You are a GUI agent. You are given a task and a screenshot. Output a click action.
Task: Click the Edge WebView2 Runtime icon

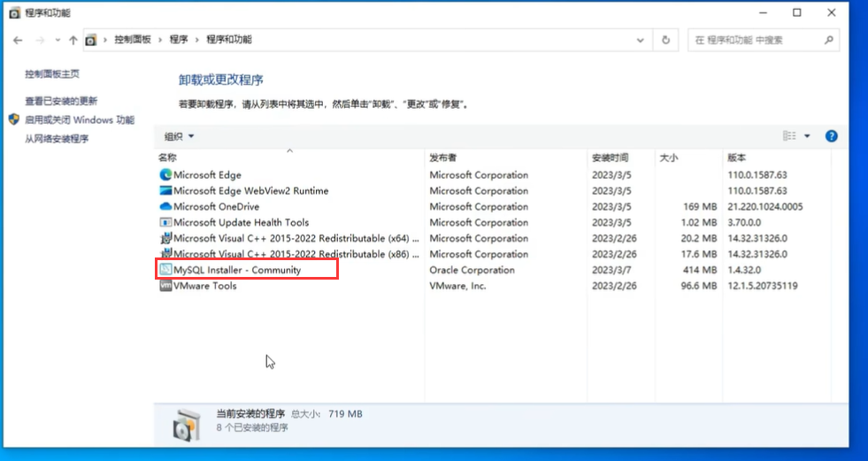tap(165, 191)
